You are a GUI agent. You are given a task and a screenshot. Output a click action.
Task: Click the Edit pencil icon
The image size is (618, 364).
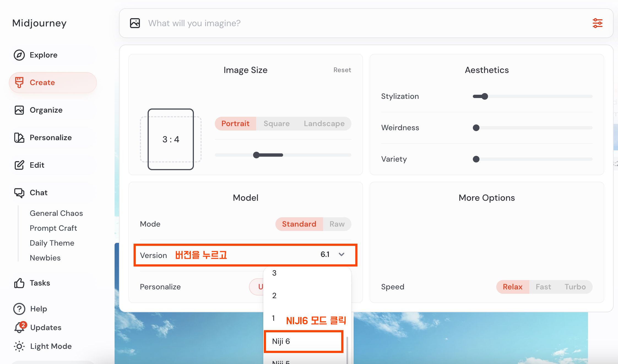coord(19,165)
